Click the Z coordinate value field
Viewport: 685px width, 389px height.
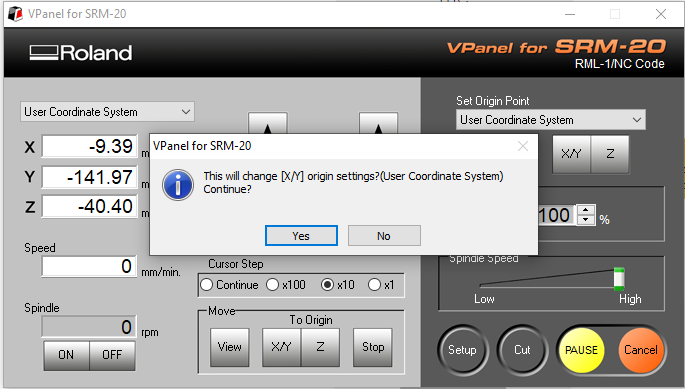(x=90, y=206)
